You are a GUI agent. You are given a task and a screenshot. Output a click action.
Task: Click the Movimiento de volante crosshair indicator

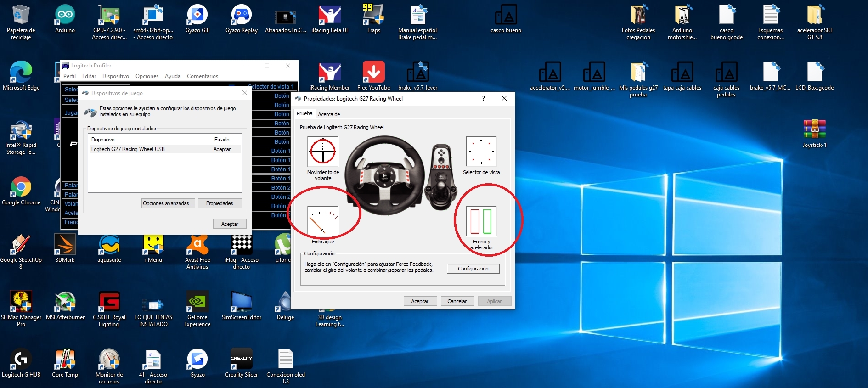323,152
